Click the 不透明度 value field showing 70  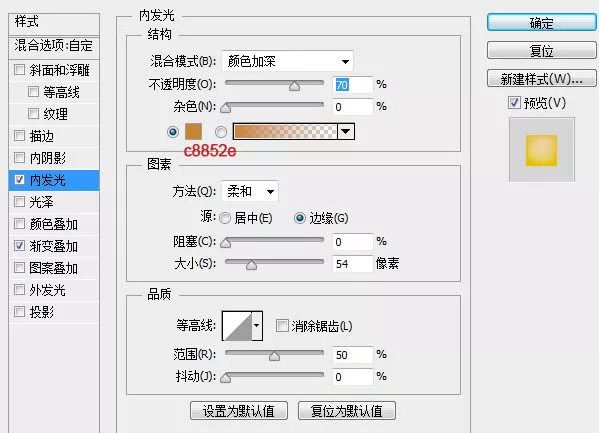[352, 84]
